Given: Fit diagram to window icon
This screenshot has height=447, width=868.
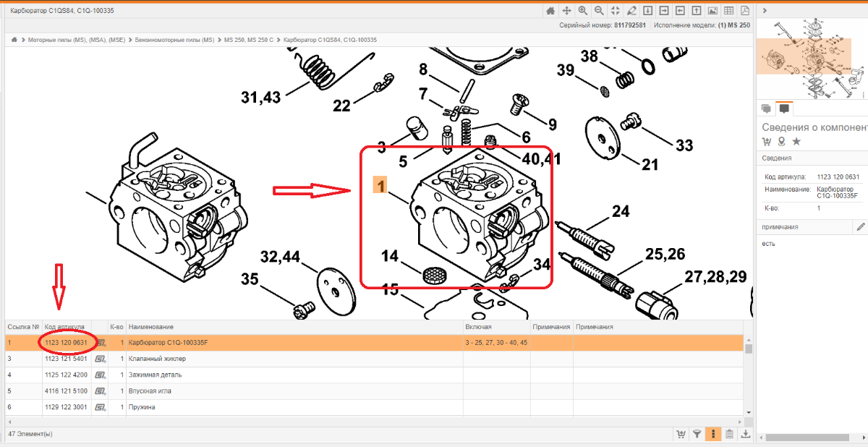Looking at the screenshot, I should [x=616, y=11].
